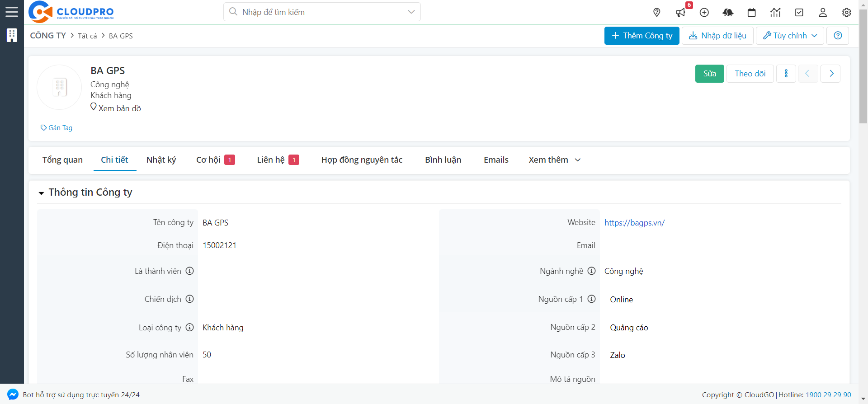The width and height of the screenshot is (868, 404).
Task: Click Bot hỗ trợ sử dụng trực tuyến text
Action: click(x=81, y=395)
